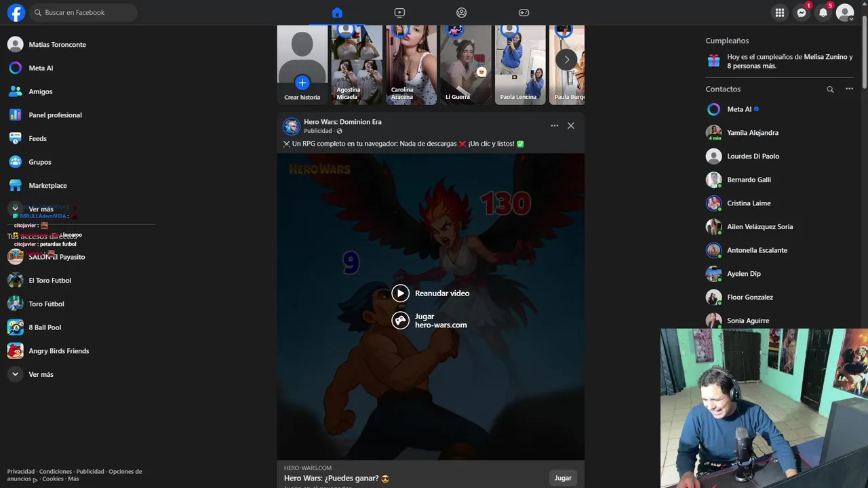Click the Jugar hero-wars.com overlay
The height and width of the screenshot is (488, 868).
430,320
